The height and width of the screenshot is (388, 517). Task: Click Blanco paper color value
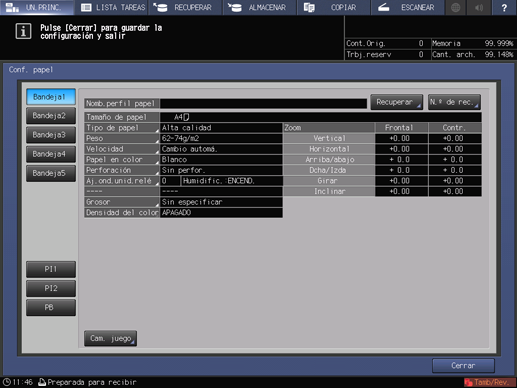(x=221, y=160)
